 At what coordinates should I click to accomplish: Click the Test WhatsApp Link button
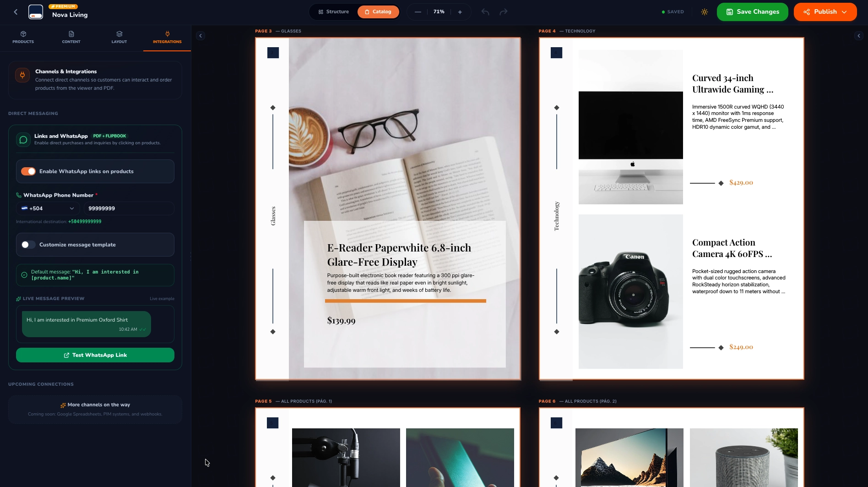point(95,355)
